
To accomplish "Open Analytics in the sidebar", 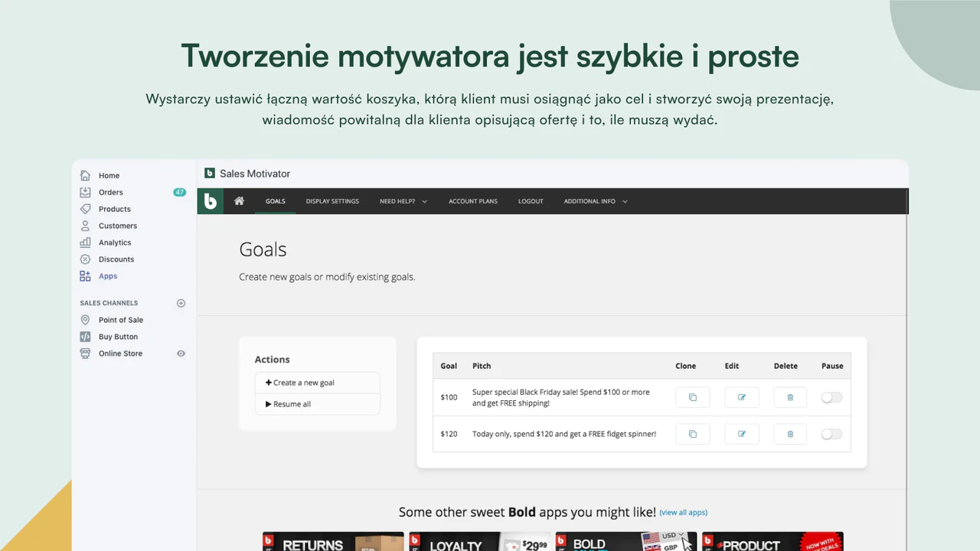I will tap(115, 243).
